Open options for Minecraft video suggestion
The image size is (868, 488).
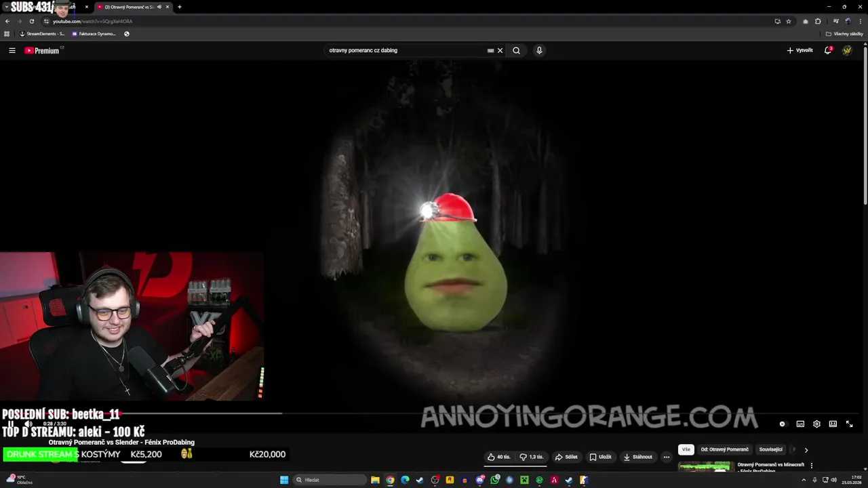(x=812, y=466)
